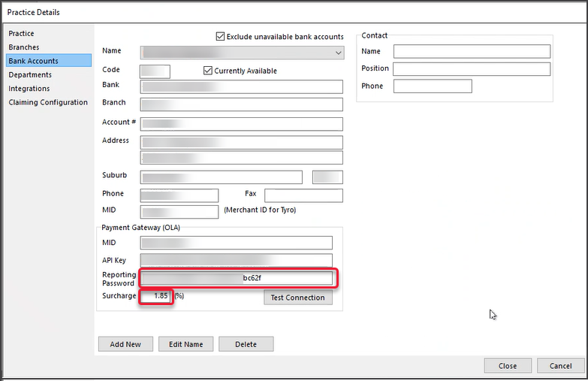The height and width of the screenshot is (381, 588).
Task: Click the Account # input field
Action: pos(242,124)
